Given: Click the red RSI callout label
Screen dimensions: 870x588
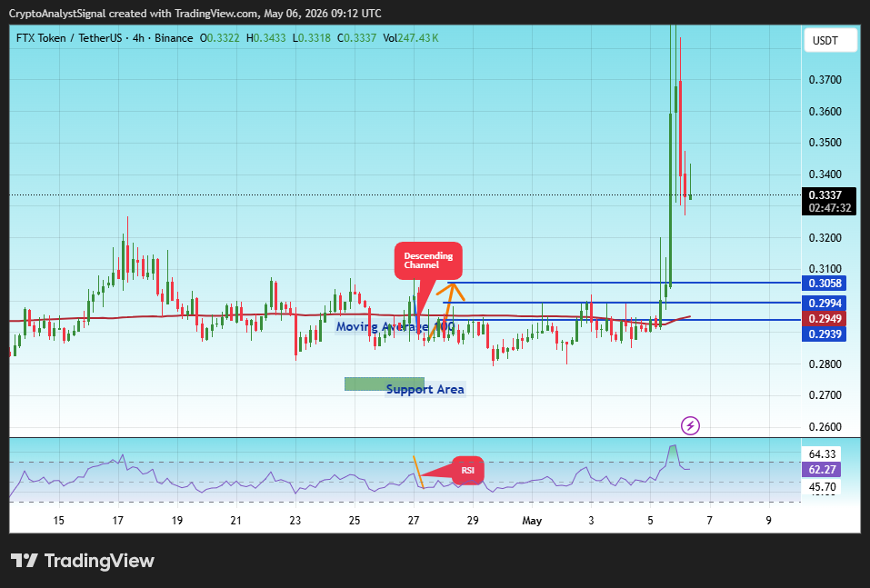Looking at the screenshot, I should click(x=468, y=471).
